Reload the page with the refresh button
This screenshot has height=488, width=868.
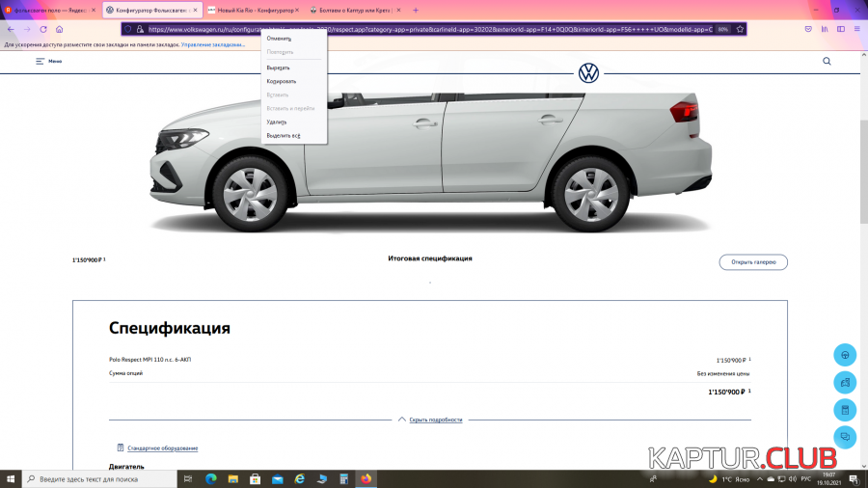(43, 29)
